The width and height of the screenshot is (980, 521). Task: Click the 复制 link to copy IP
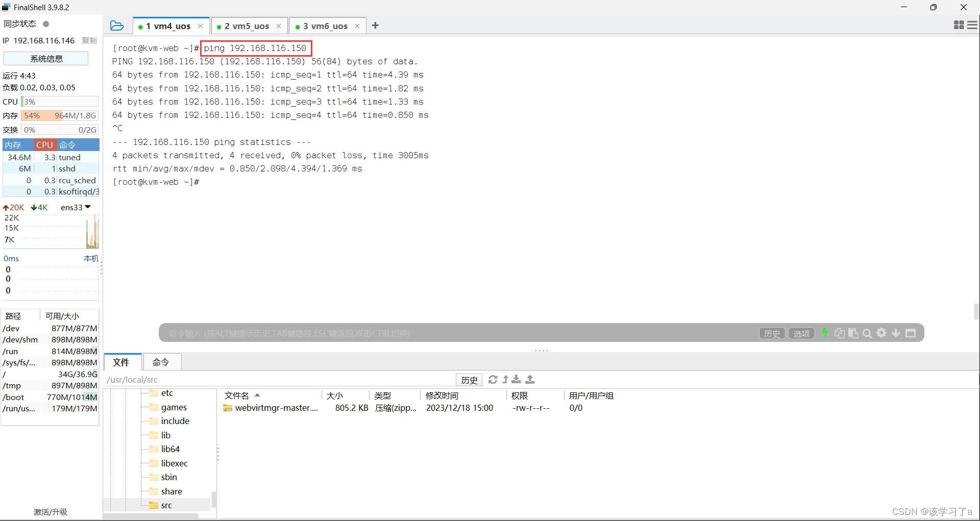(89, 40)
